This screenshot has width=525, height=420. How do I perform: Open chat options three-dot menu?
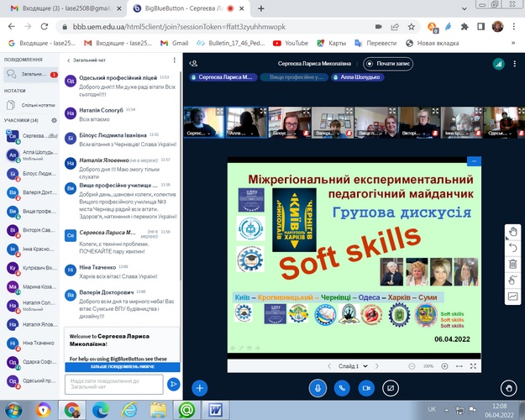pos(174,61)
